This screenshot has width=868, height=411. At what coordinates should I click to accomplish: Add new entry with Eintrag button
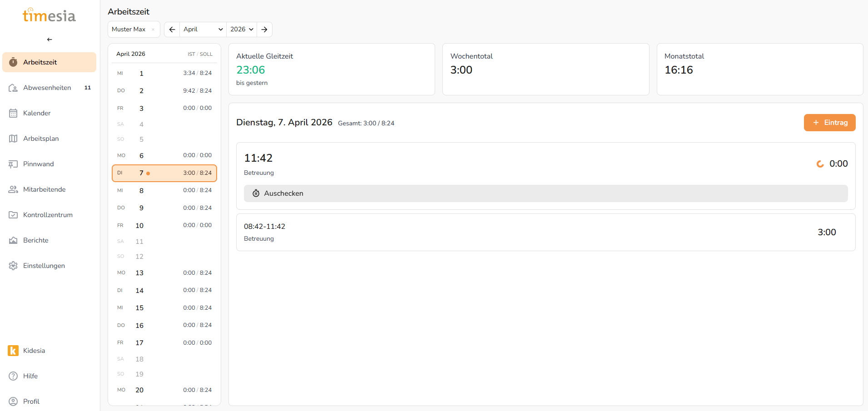click(829, 123)
